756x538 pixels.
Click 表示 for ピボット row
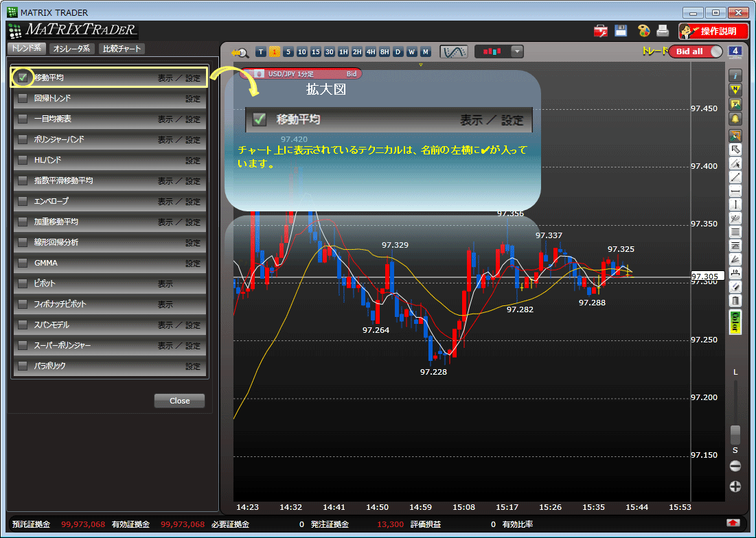click(165, 284)
